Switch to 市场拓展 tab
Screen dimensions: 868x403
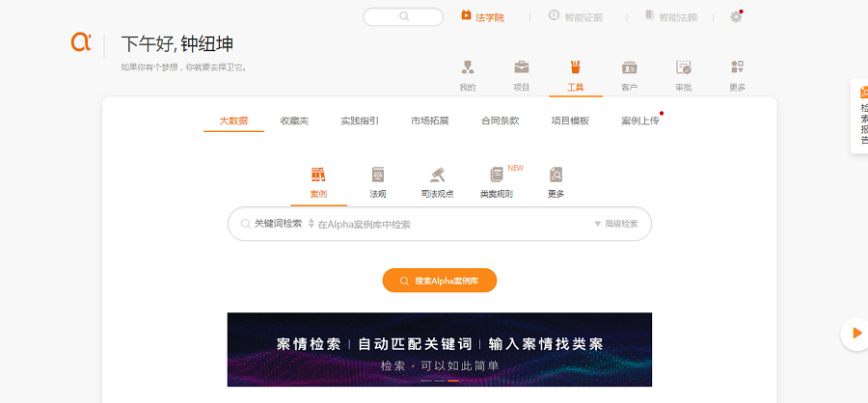click(429, 121)
